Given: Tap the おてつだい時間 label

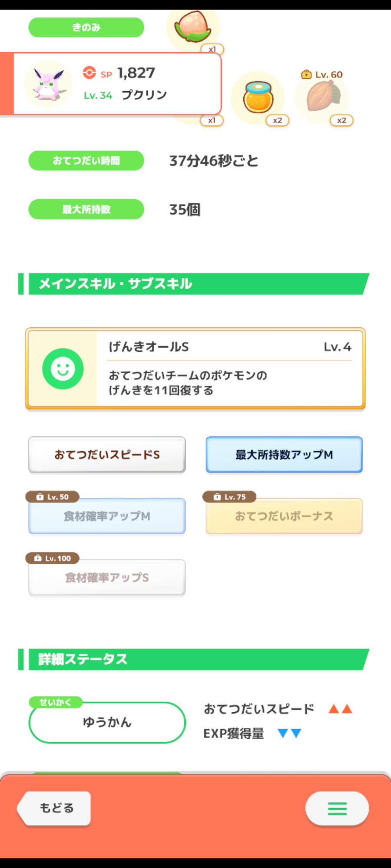Looking at the screenshot, I should 86,161.
